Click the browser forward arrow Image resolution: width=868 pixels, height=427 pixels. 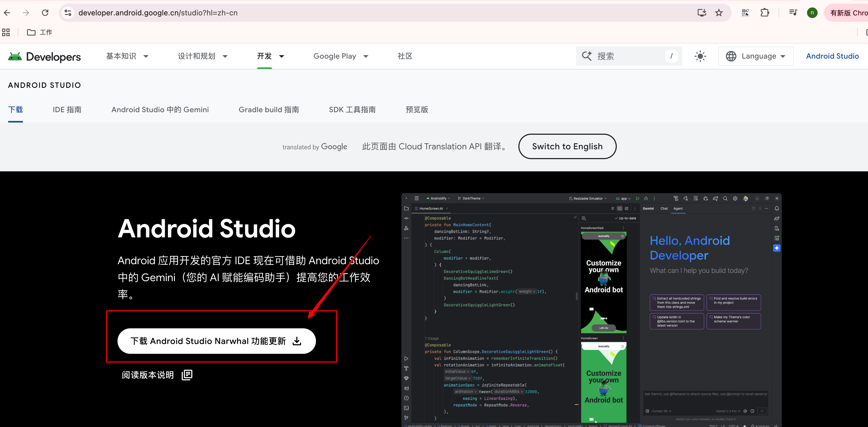point(26,13)
